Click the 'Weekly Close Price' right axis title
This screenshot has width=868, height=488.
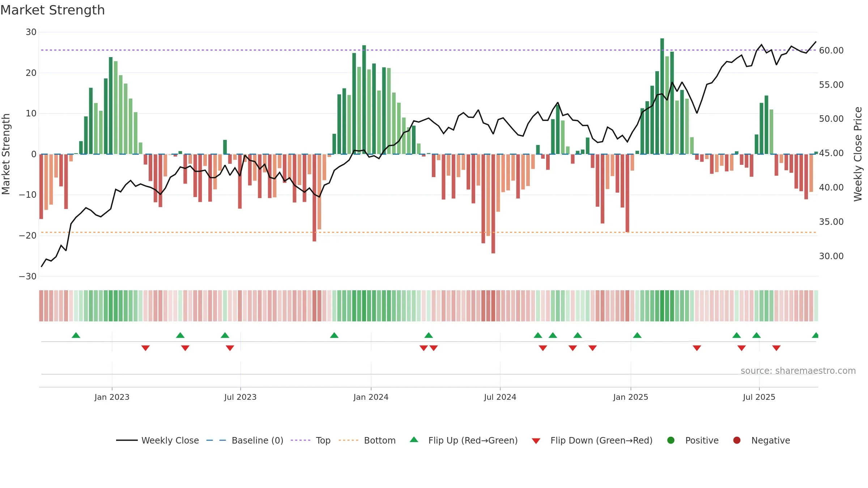pos(858,154)
